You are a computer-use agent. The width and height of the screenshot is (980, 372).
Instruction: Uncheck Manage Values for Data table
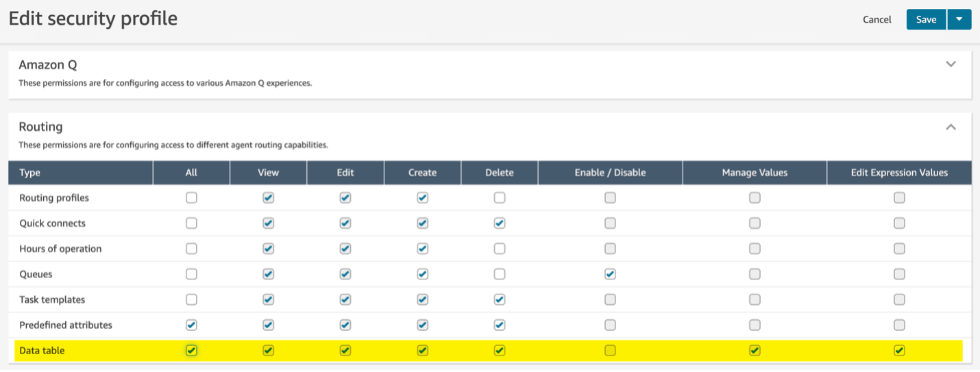coord(755,350)
